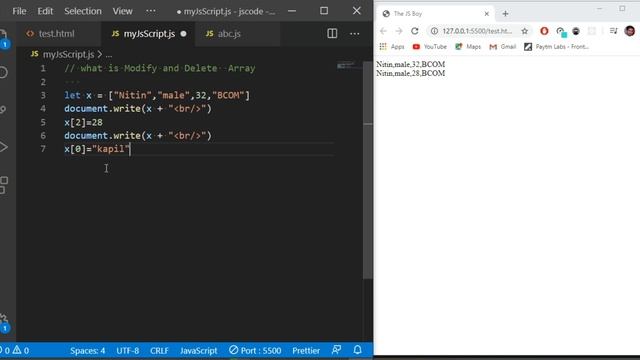Open the Run and Debug view
This screenshot has width=640, height=360.
[x=4, y=147]
